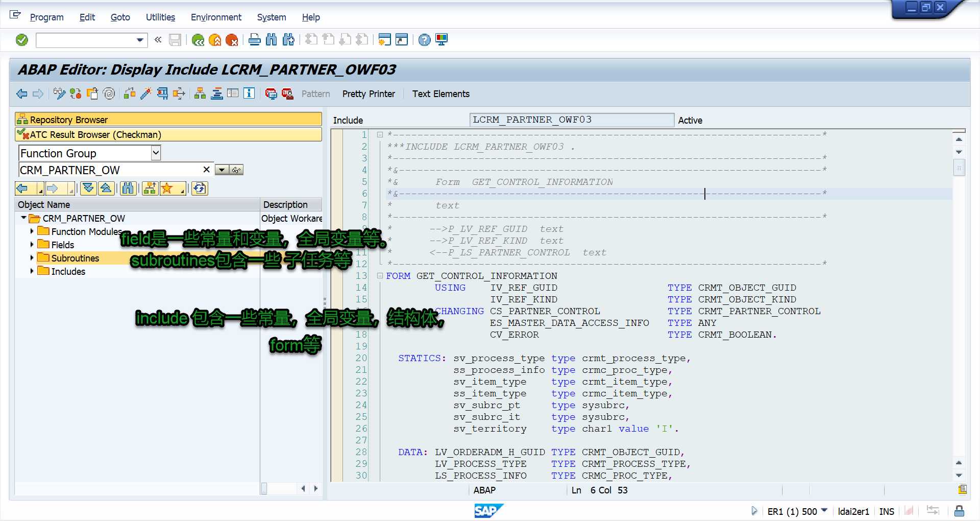Click the Generate Shortcut icon
Screen dimensions: 980x521
click(402, 40)
